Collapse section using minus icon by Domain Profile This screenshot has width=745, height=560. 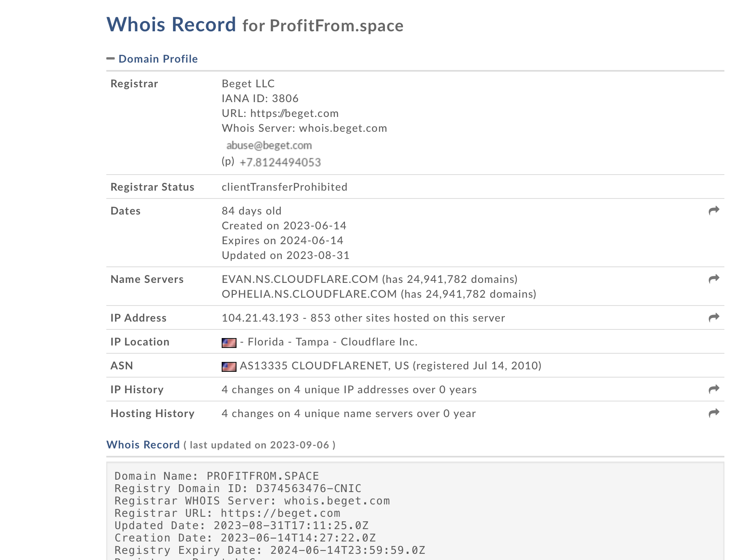pos(110,59)
